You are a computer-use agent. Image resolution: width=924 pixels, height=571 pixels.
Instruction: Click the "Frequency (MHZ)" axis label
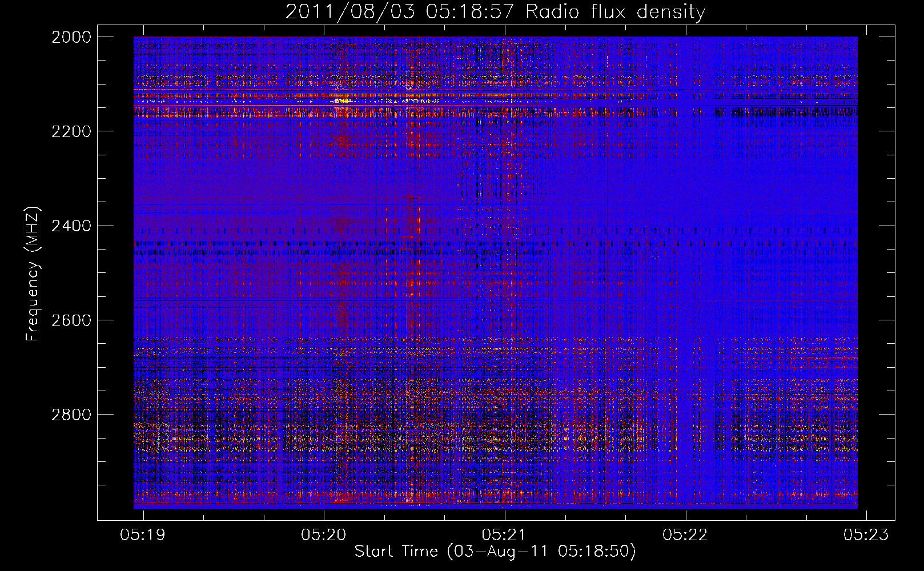click(33, 274)
